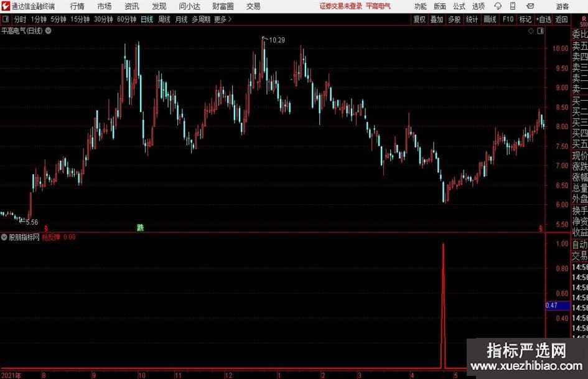The width and height of the screenshot is (588, 379).
Task: Select the 日线 daily period tab
Action: 147,19
